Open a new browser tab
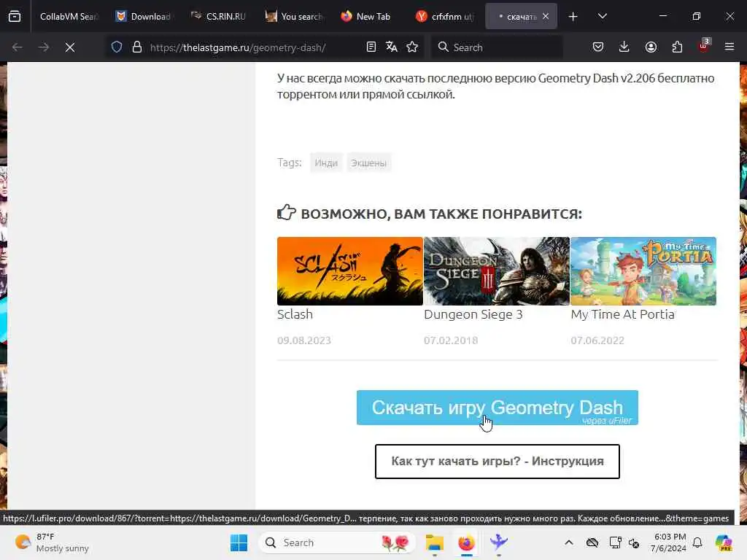 (573, 16)
